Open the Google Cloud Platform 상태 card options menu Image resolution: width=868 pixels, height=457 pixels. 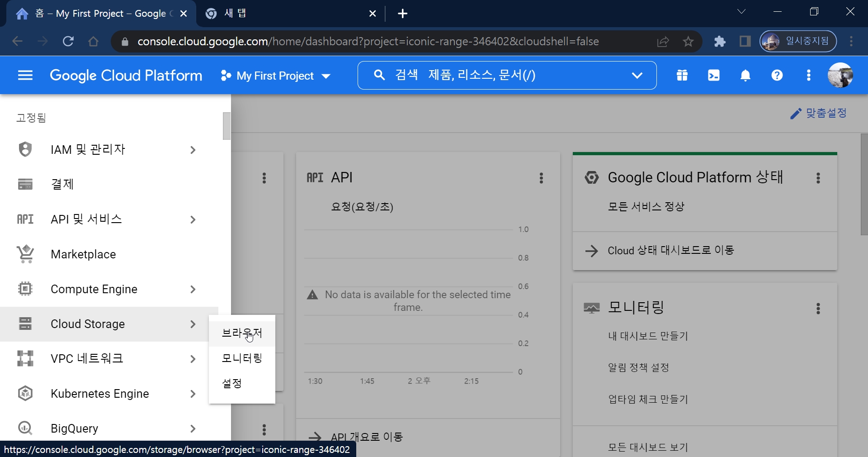click(x=818, y=178)
